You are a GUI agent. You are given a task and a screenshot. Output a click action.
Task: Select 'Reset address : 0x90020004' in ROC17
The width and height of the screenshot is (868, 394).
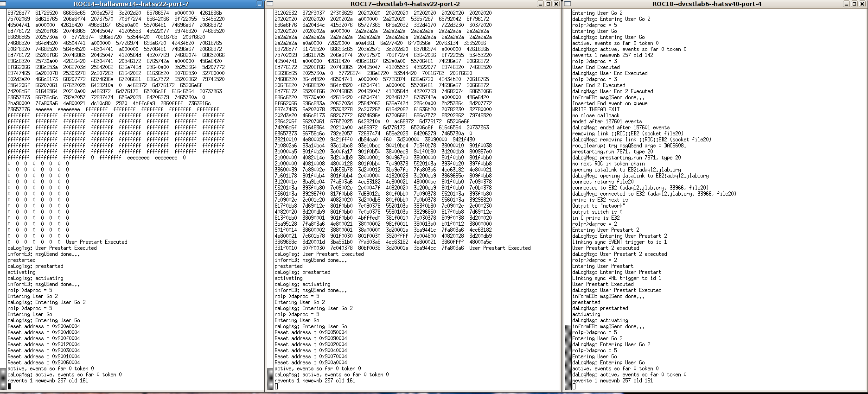click(311, 344)
